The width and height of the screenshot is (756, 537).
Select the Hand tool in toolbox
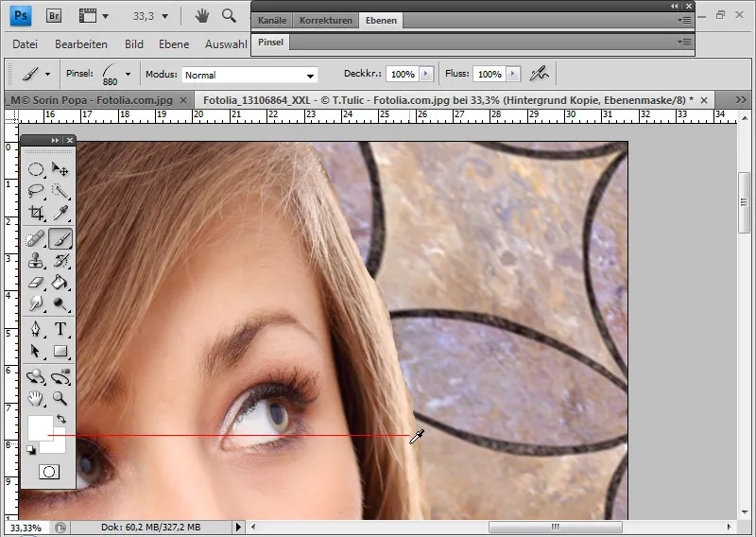point(36,398)
